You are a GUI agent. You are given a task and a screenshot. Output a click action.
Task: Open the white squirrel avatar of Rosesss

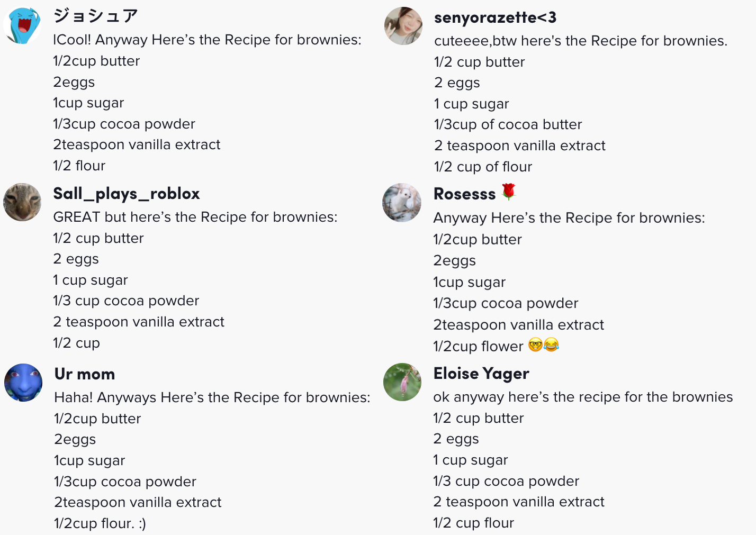point(402,203)
